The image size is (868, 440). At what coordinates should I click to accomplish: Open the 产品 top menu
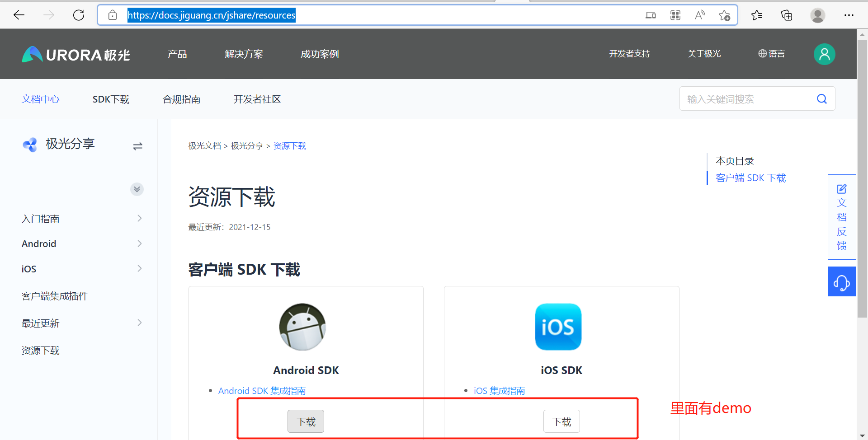(x=177, y=54)
